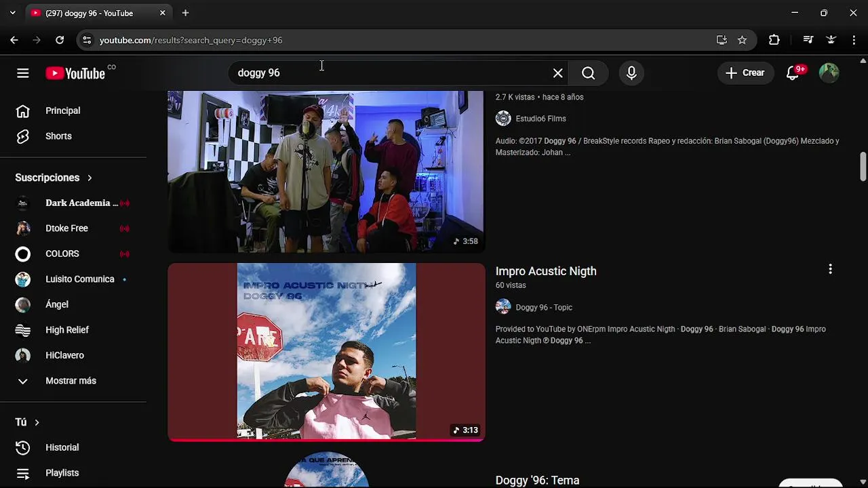868x488 pixels.
Task: Open a new browser tab
Action: [185, 13]
